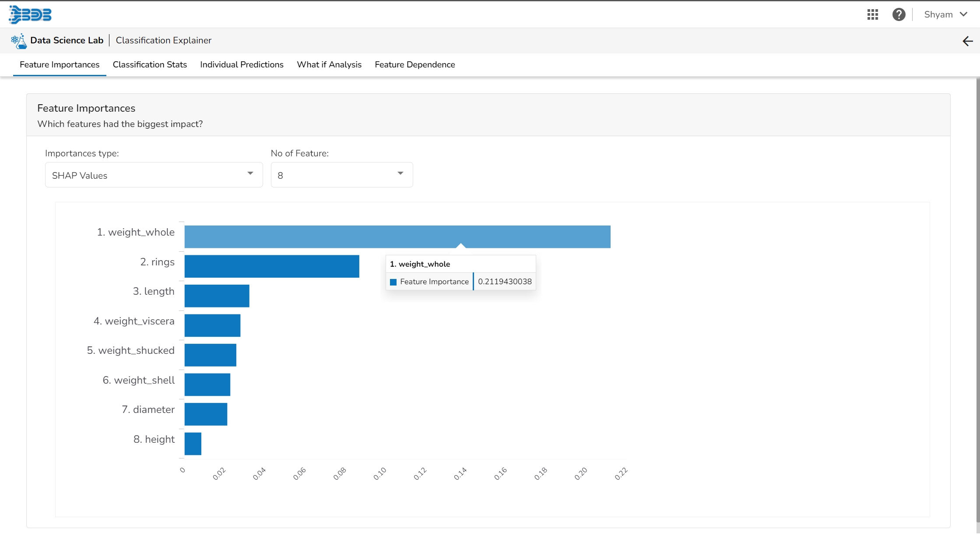980x536 pixels.
Task: Expand the Shyam user menu chevron
Action: tap(963, 14)
